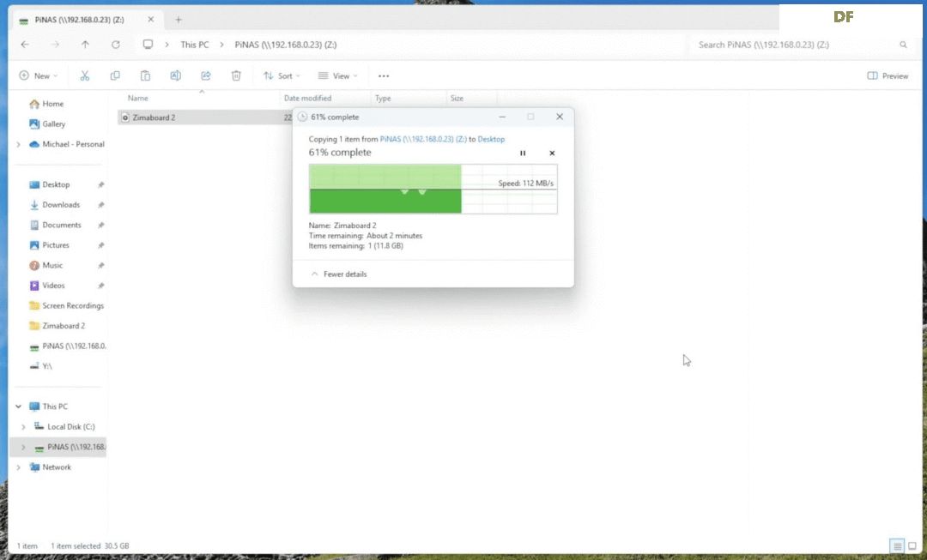Click the forward navigation arrow
The width and height of the screenshot is (927, 560).
coord(55,45)
